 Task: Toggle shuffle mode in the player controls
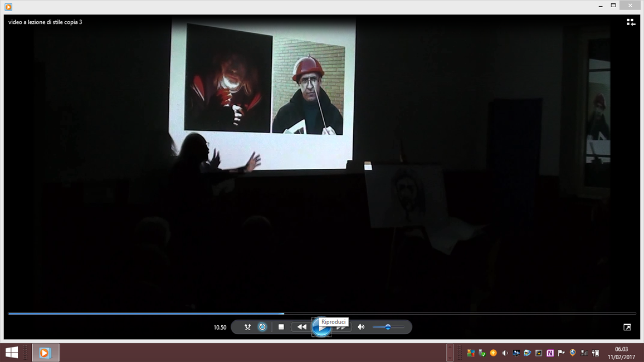click(x=247, y=327)
